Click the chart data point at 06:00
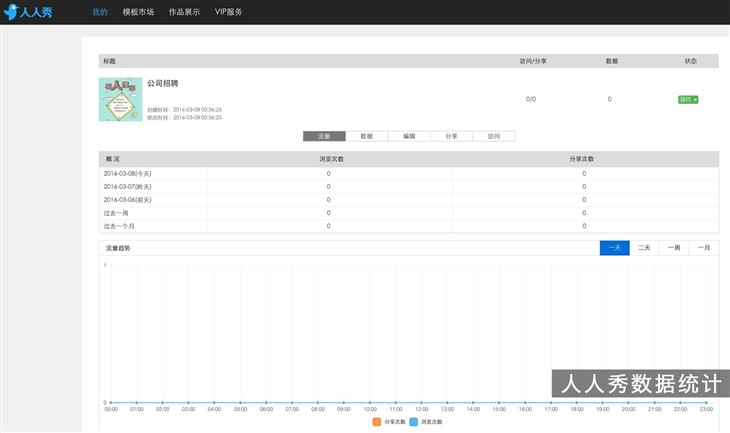Viewport: 730px width, 433px height. pos(266,402)
